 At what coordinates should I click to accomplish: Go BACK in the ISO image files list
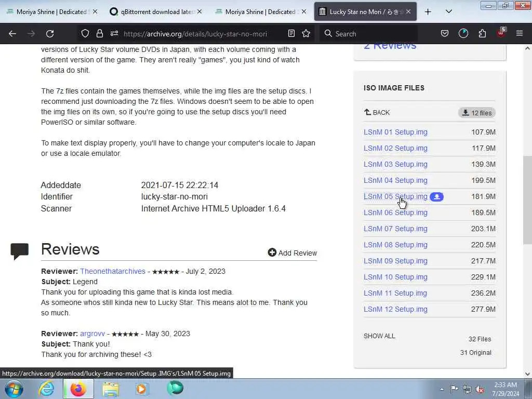click(377, 112)
